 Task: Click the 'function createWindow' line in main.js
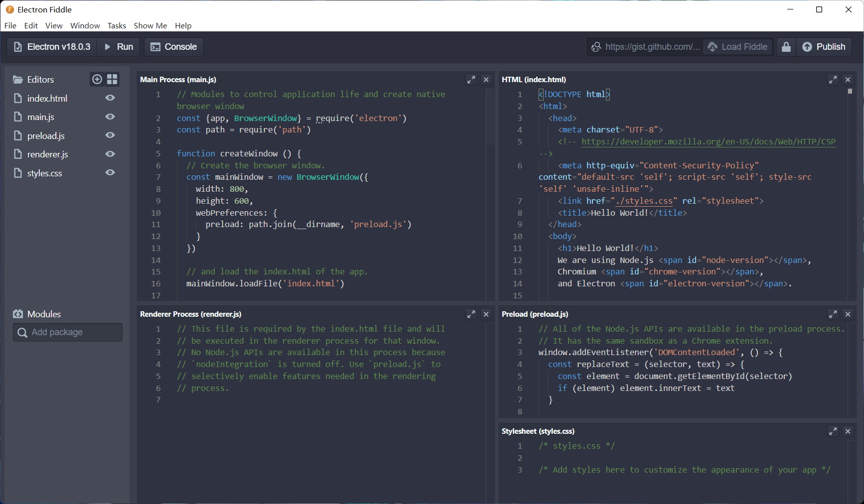click(239, 153)
